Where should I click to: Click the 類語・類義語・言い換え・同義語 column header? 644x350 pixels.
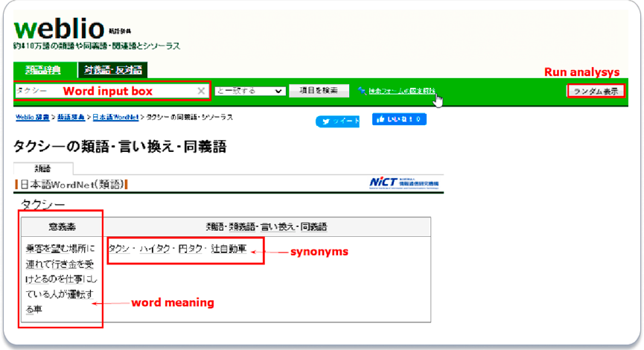click(266, 227)
